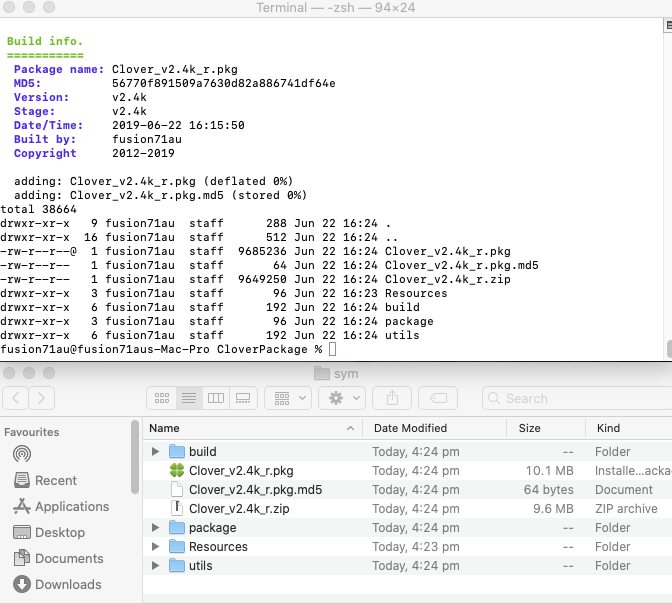
Task: Open the gear Action menu
Action: click(x=342, y=398)
